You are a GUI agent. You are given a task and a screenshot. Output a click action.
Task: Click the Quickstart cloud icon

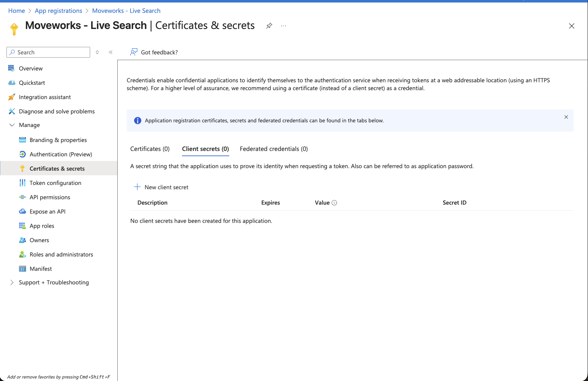click(x=11, y=83)
